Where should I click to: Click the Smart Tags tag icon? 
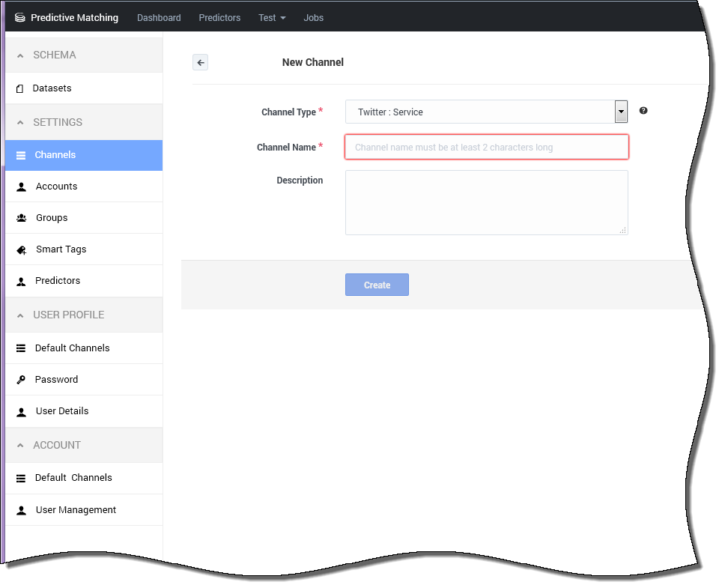(21, 249)
